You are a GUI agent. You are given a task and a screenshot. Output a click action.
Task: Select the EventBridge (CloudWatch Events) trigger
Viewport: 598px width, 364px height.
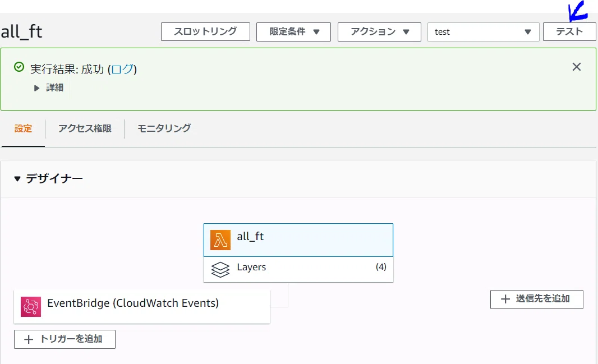point(142,307)
